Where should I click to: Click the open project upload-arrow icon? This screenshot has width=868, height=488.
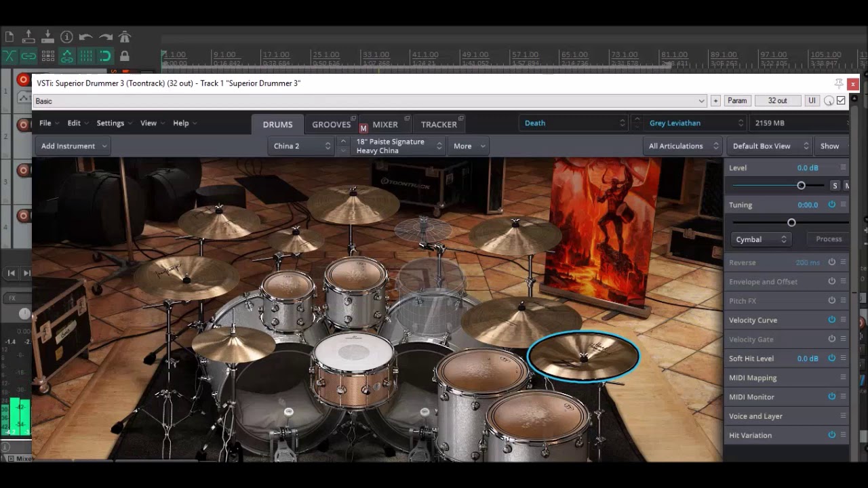(x=28, y=37)
